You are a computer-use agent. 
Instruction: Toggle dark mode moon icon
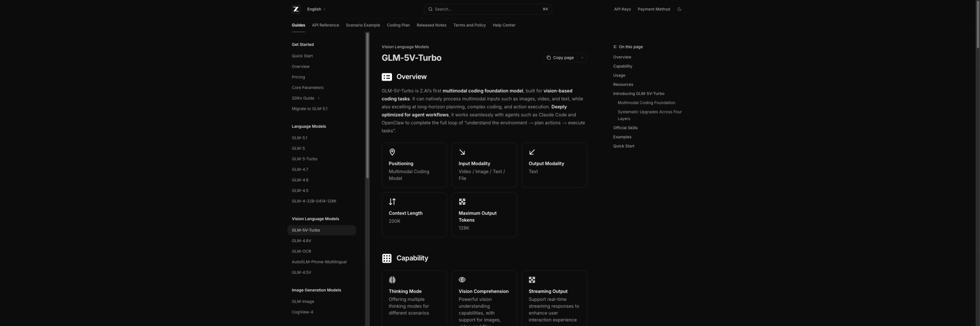coord(679,9)
